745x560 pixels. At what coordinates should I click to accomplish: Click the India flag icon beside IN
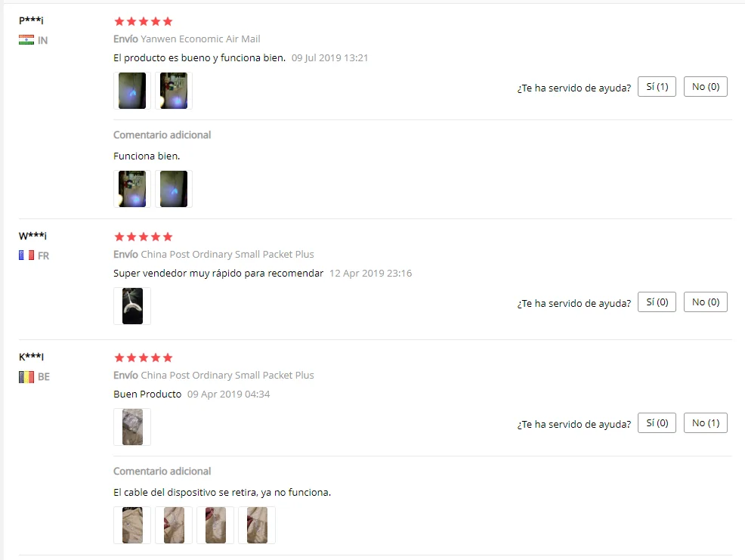pyautogui.click(x=26, y=40)
